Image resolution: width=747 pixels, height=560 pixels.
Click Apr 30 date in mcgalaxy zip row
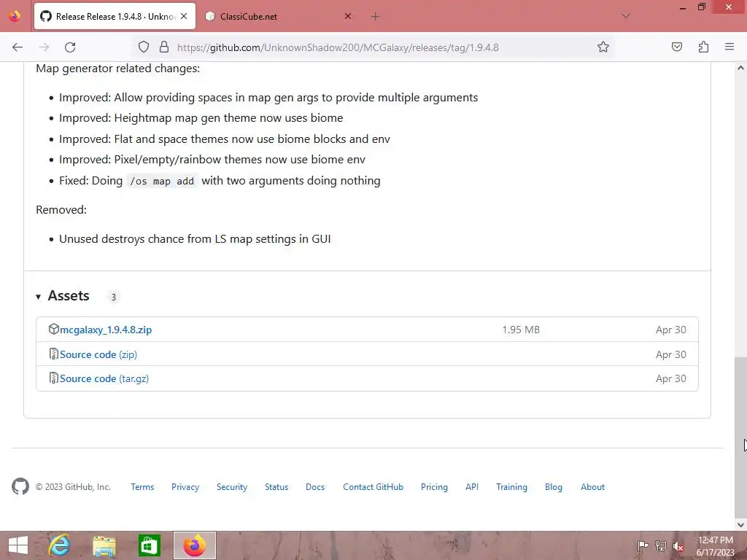[671, 330]
